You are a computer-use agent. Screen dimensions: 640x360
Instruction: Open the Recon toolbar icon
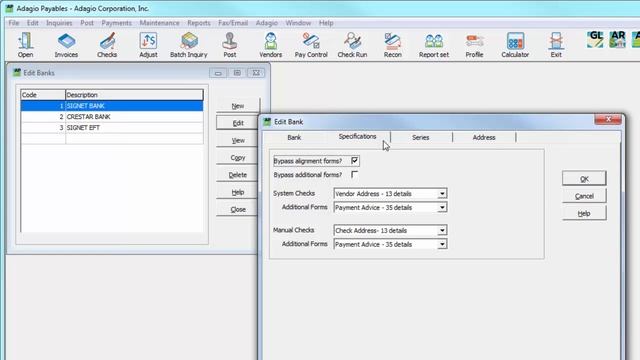click(x=393, y=45)
